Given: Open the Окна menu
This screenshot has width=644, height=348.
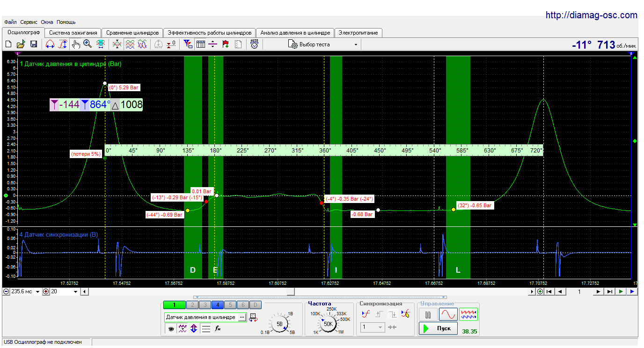Looking at the screenshot, I should tap(47, 22).
